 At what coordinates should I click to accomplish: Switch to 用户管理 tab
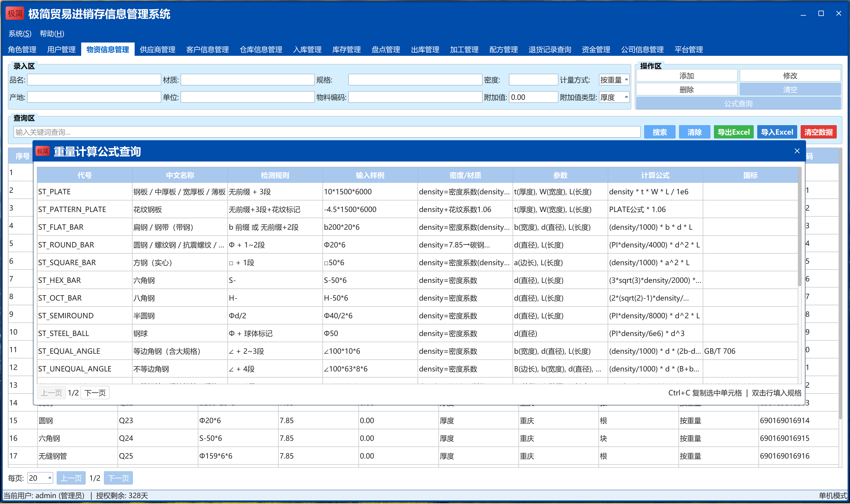[x=61, y=50]
